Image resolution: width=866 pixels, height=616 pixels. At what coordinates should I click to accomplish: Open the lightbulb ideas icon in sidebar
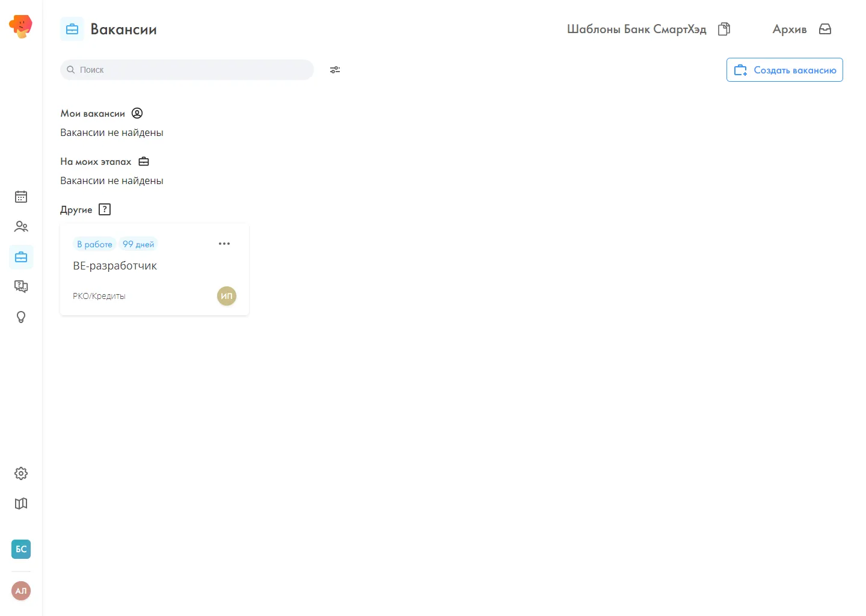(x=21, y=317)
